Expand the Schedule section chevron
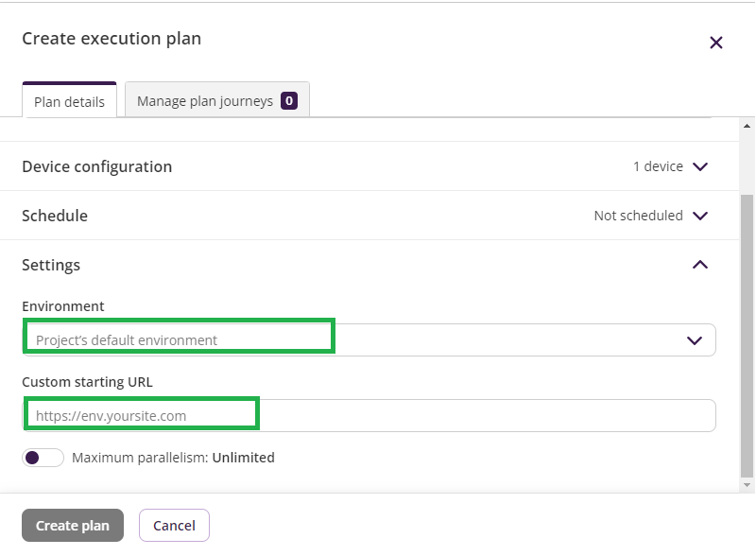Viewport: 756px width, 556px height. [700, 216]
